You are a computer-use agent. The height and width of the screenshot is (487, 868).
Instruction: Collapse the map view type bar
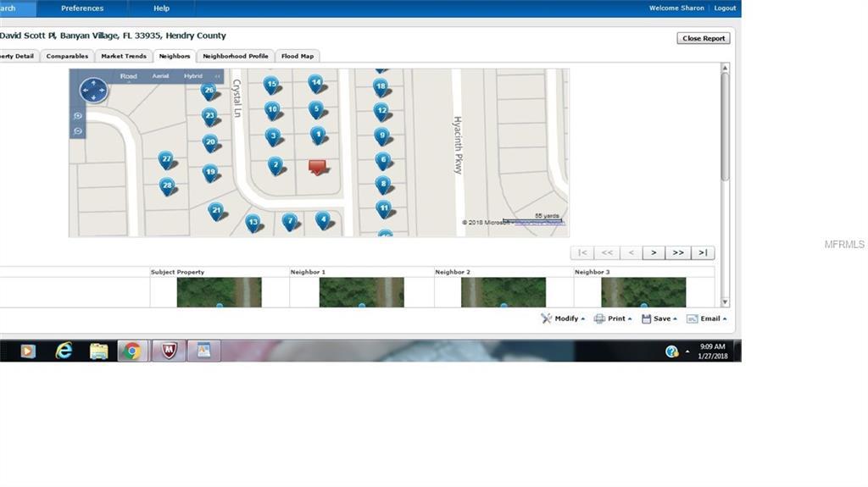[x=218, y=76]
